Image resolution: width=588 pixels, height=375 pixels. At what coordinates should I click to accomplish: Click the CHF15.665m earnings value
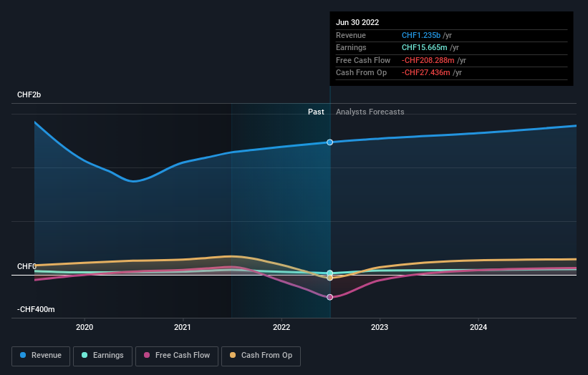point(425,47)
